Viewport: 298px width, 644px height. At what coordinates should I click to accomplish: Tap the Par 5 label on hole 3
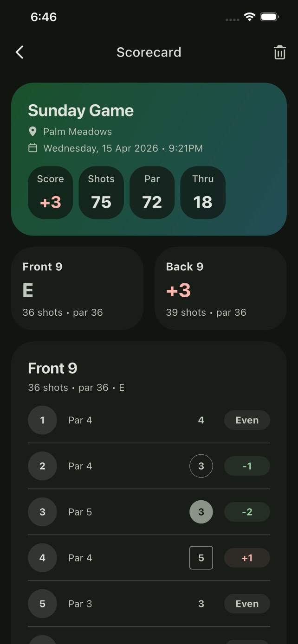pos(80,512)
